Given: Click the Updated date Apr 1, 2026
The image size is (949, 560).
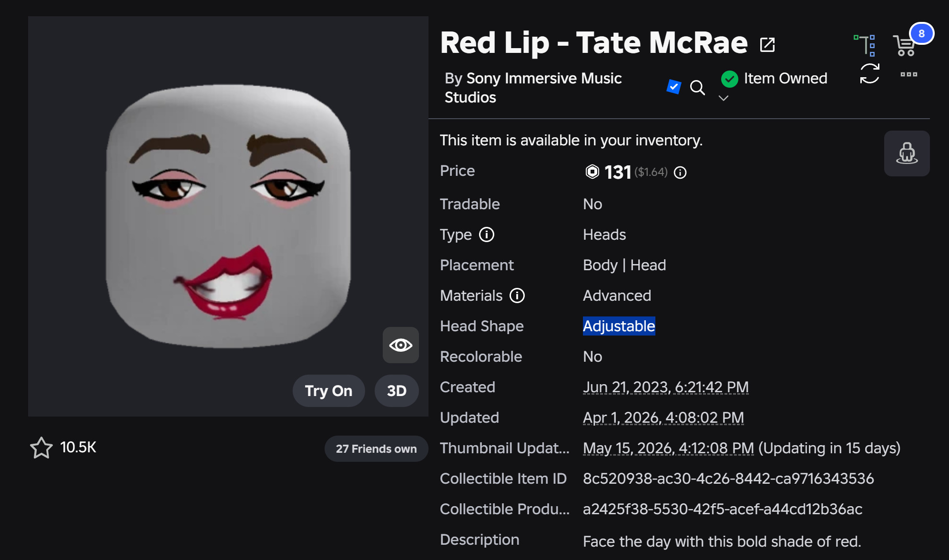Looking at the screenshot, I should coord(663,417).
